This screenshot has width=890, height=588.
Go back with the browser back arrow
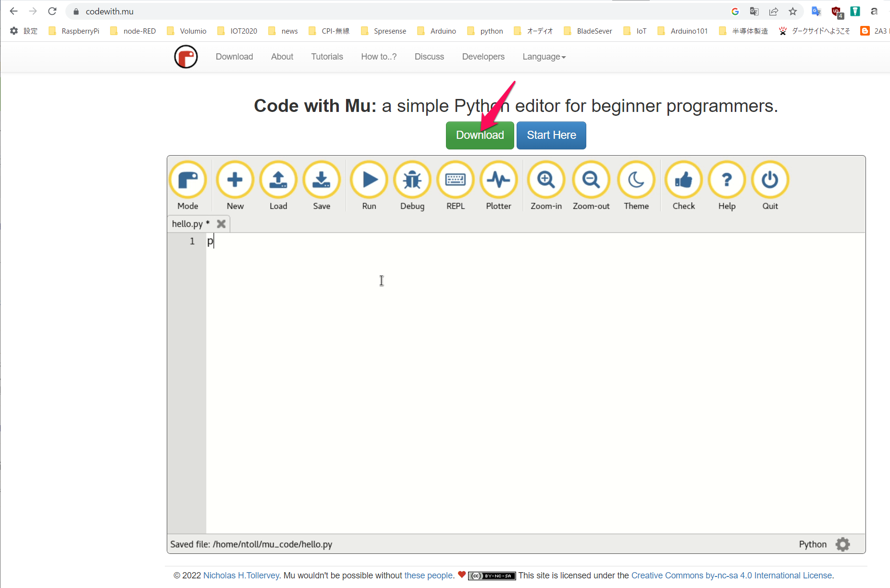coord(13,11)
